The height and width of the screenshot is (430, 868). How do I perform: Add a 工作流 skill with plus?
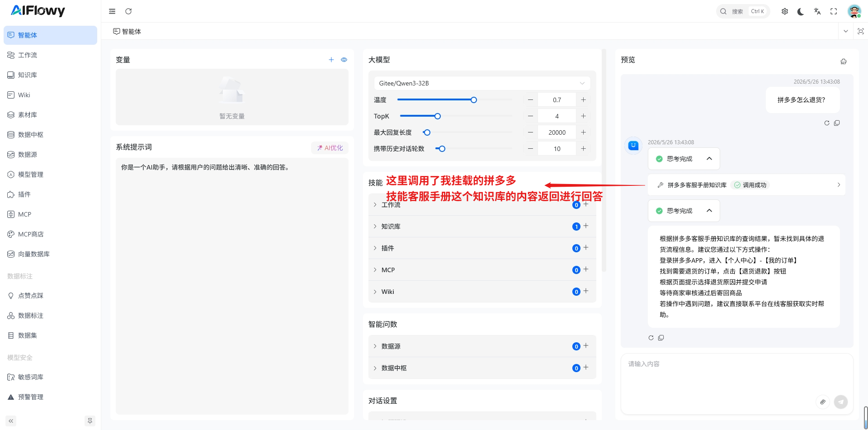[x=586, y=204]
